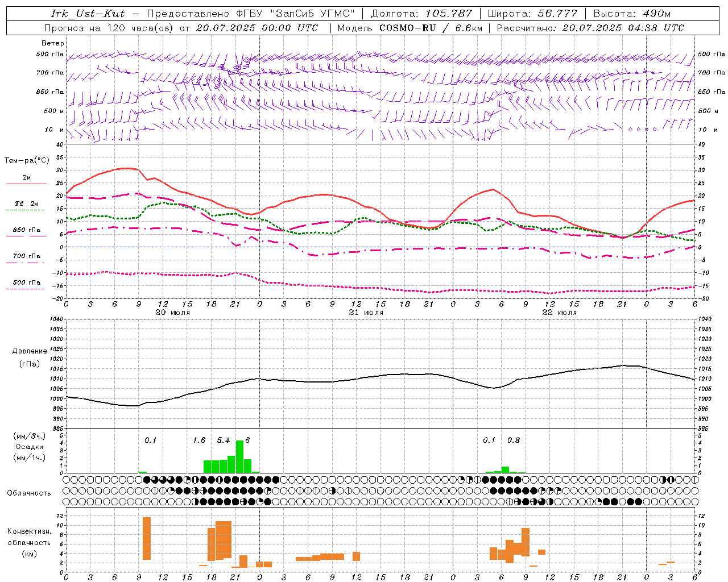The height and width of the screenshot is (582, 728).
Task: Click the date label "21 июля"
Action: click(366, 312)
